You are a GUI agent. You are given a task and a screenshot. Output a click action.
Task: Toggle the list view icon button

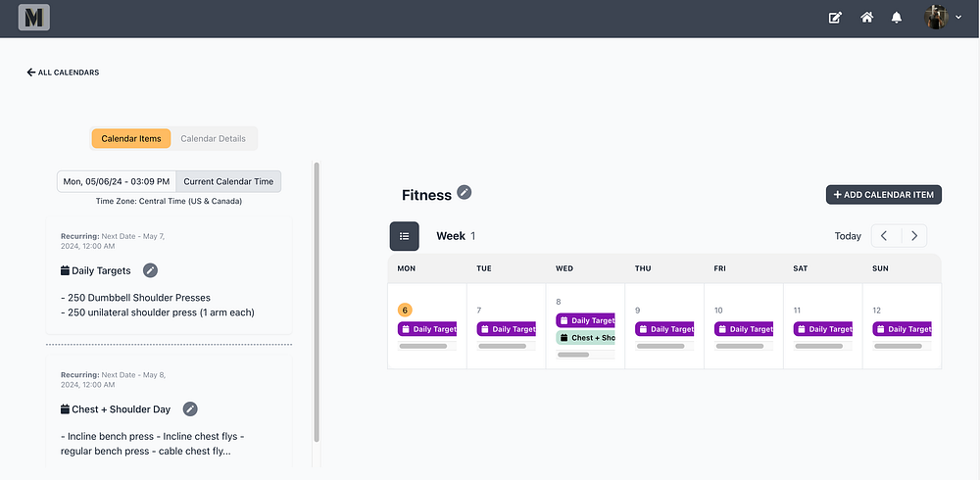coord(404,236)
